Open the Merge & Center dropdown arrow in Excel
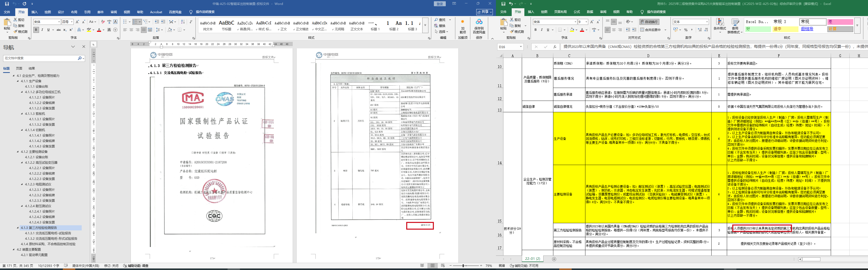Image resolution: width=868 pixels, height=270 pixels. (x=666, y=30)
